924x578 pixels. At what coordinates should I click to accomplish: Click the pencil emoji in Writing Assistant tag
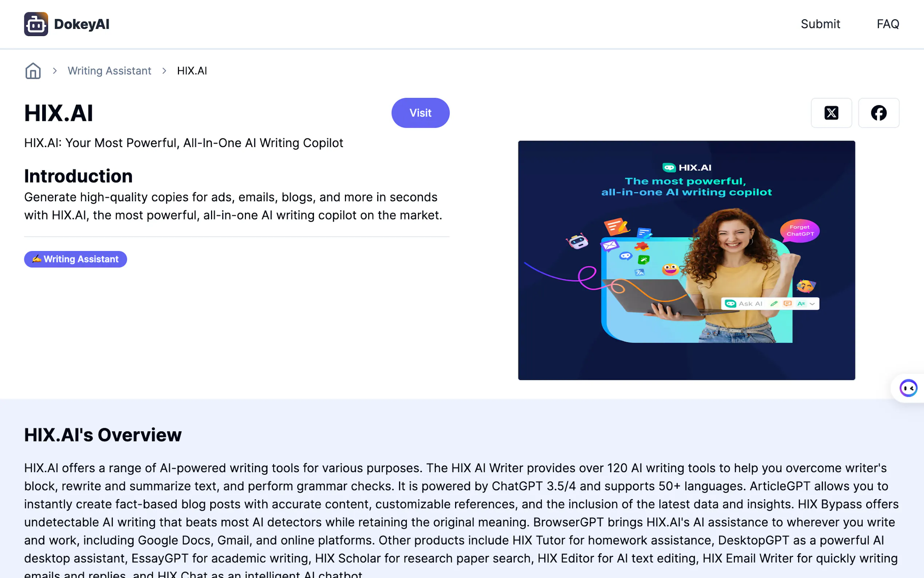coord(37,259)
